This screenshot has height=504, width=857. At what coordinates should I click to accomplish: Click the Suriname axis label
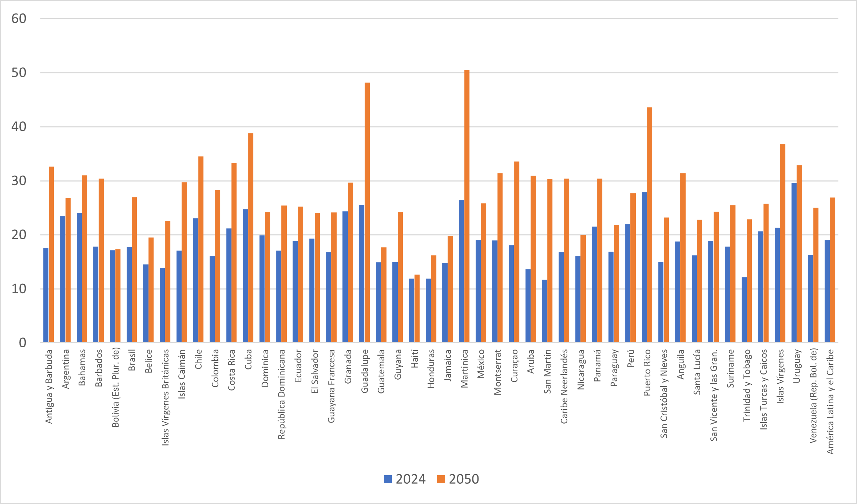point(730,368)
